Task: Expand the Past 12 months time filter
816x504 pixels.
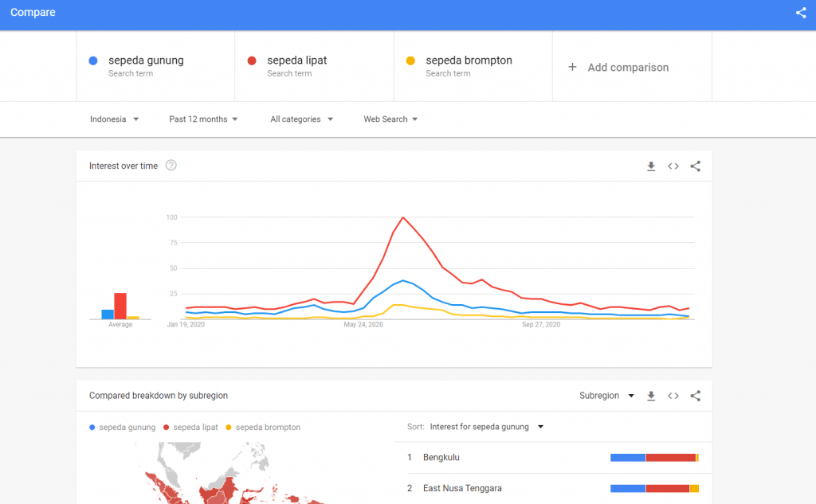Action: pos(203,119)
